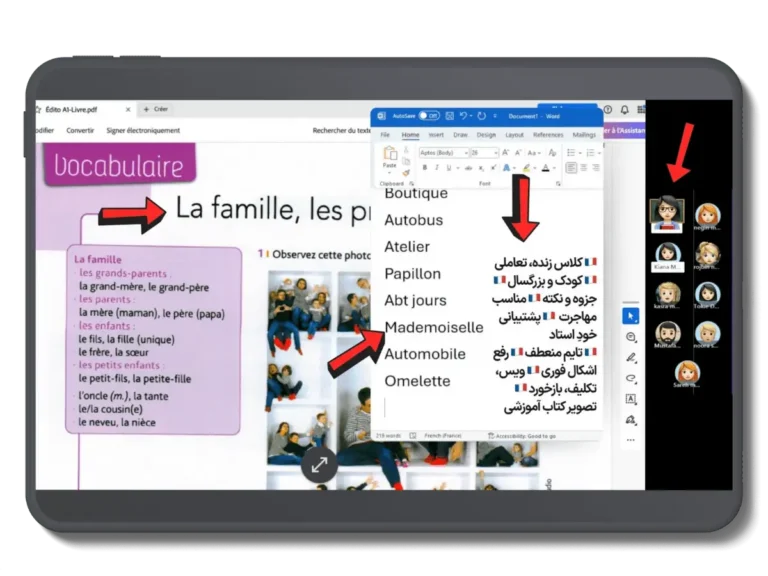
Task: Toggle Strikethrough formatting
Action: click(x=468, y=168)
